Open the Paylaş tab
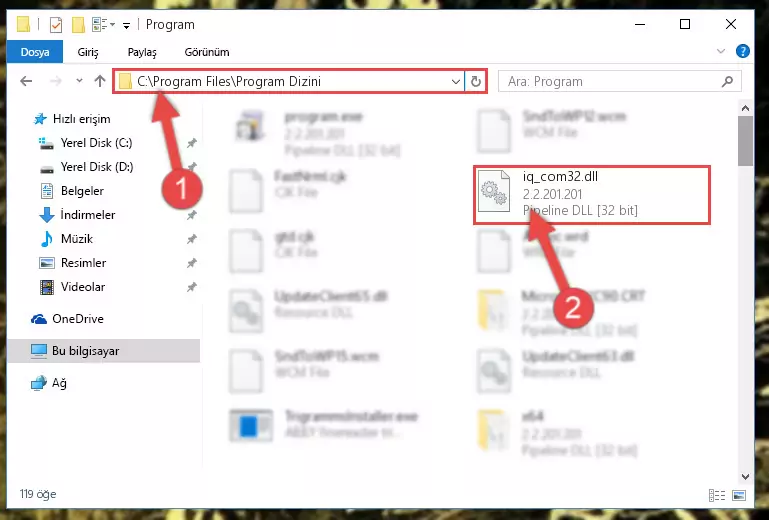The height and width of the screenshot is (520, 769). coord(142,52)
